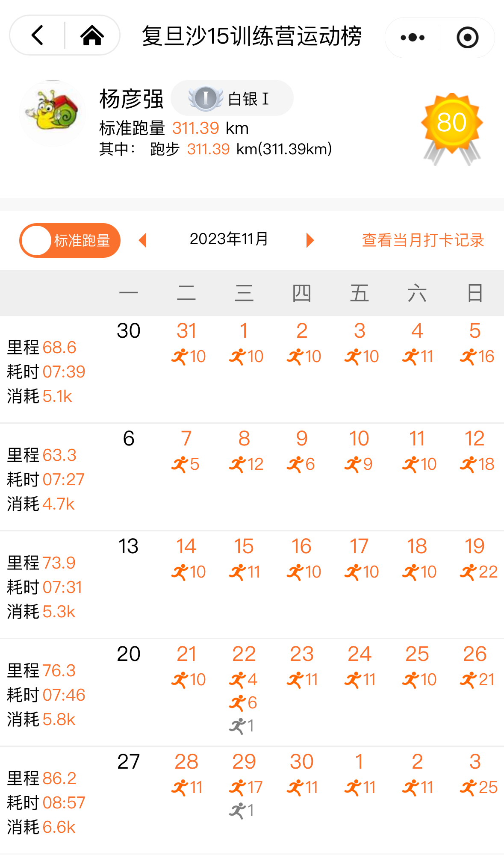The height and width of the screenshot is (855, 504).
Task: Select the 2023年11月 month label
Action: coord(229,239)
